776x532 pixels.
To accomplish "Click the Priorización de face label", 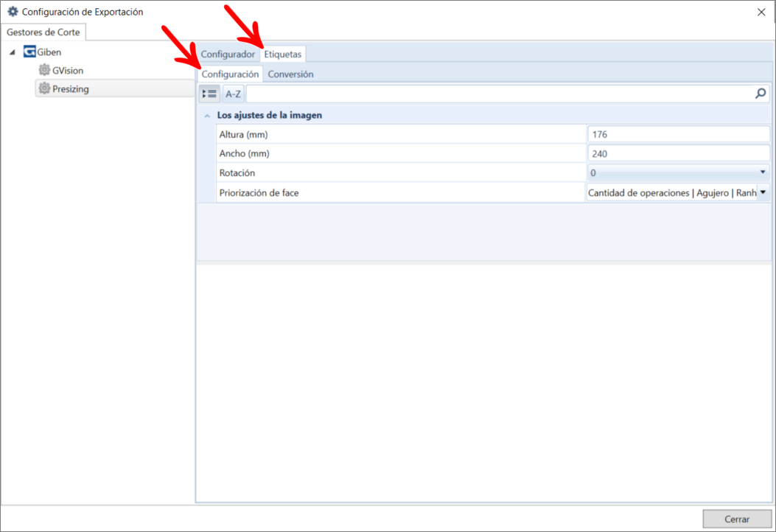I will click(259, 192).
